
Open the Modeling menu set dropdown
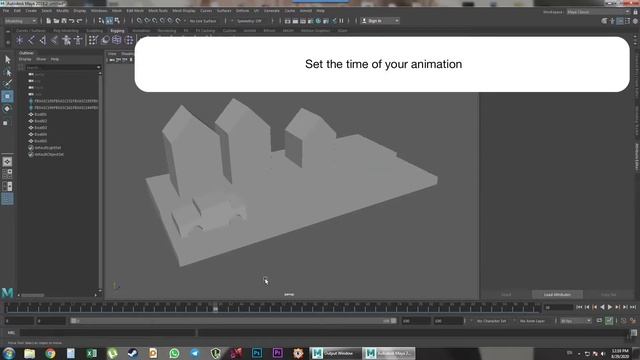(20, 21)
